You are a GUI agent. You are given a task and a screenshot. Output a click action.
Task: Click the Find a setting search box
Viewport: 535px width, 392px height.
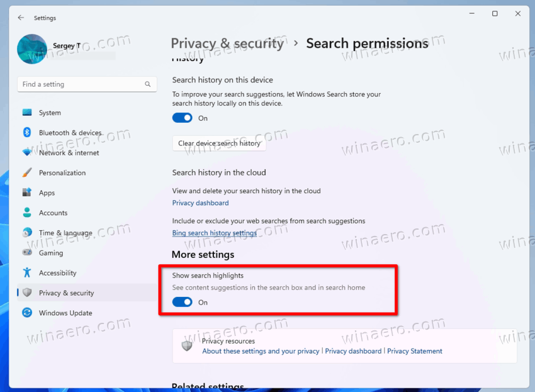pyautogui.click(x=87, y=84)
